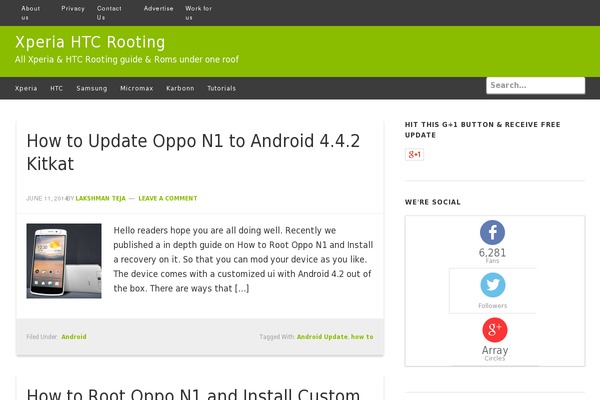Screen dimensions: 600x400
Task: Open the Work for us page
Action: point(198,13)
